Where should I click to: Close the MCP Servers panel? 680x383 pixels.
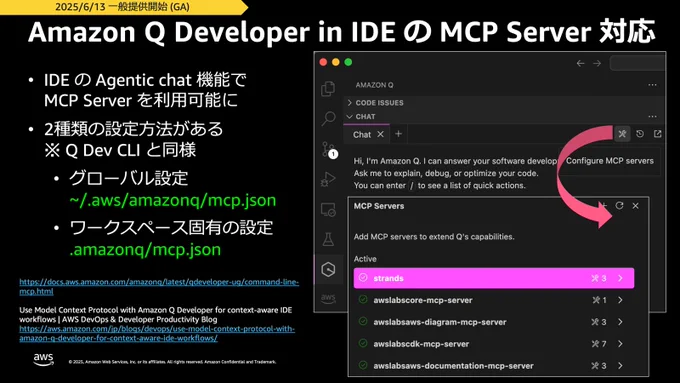635,206
